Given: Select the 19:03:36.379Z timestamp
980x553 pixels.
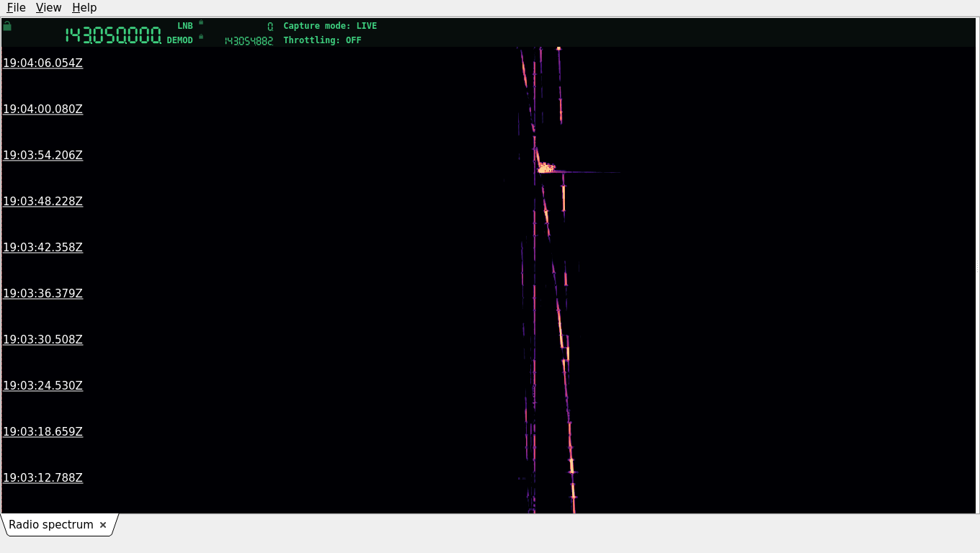Looking at the screenshot, I should [x=43, y=294].
